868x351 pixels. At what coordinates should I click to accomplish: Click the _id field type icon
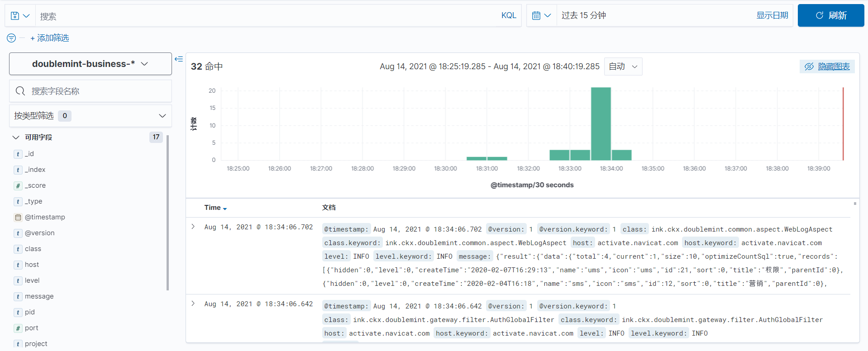point(18,154)
